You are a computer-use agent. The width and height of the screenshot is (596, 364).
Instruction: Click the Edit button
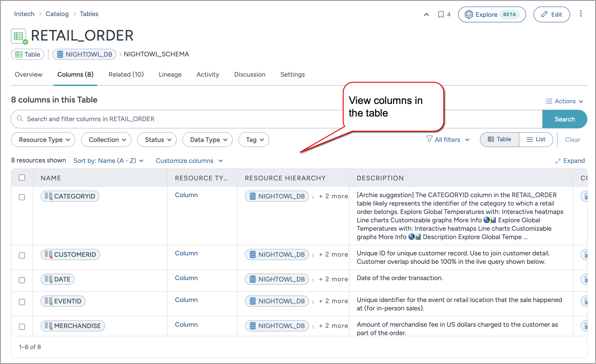coord(551,14)
